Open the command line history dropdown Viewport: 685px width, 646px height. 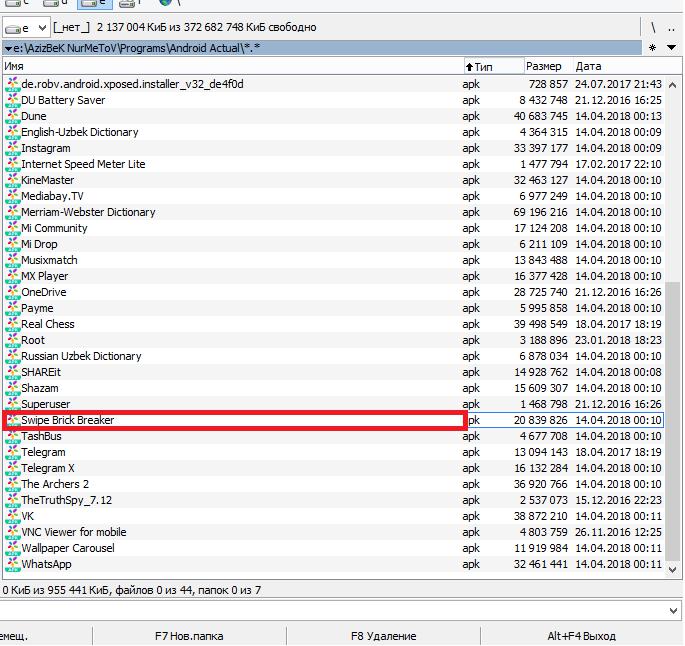[x=673, y=610]
